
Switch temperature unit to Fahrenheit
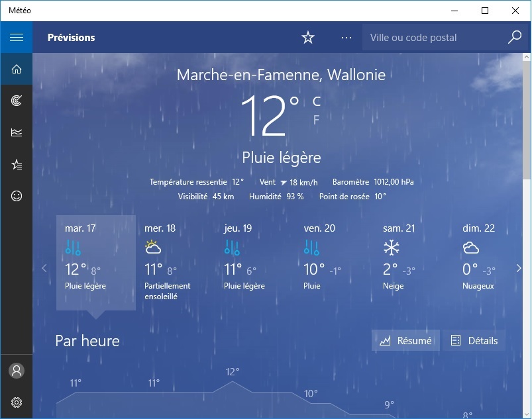click(x=316, y=120)
